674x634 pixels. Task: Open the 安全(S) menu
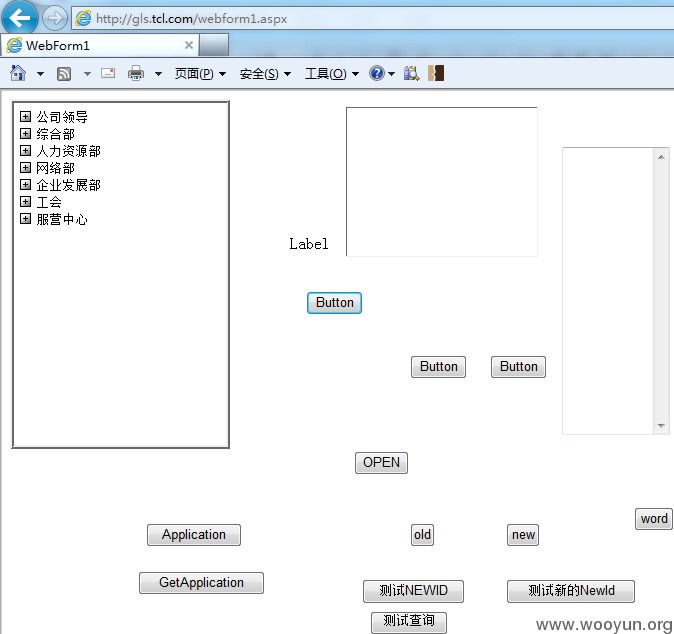click(x=265, y=74)
